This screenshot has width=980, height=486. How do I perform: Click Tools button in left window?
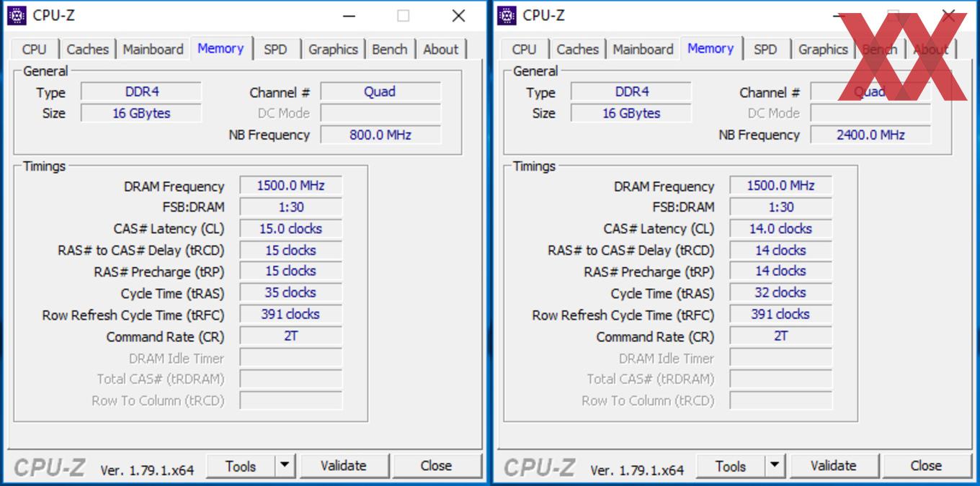click(x=241, y=466)
